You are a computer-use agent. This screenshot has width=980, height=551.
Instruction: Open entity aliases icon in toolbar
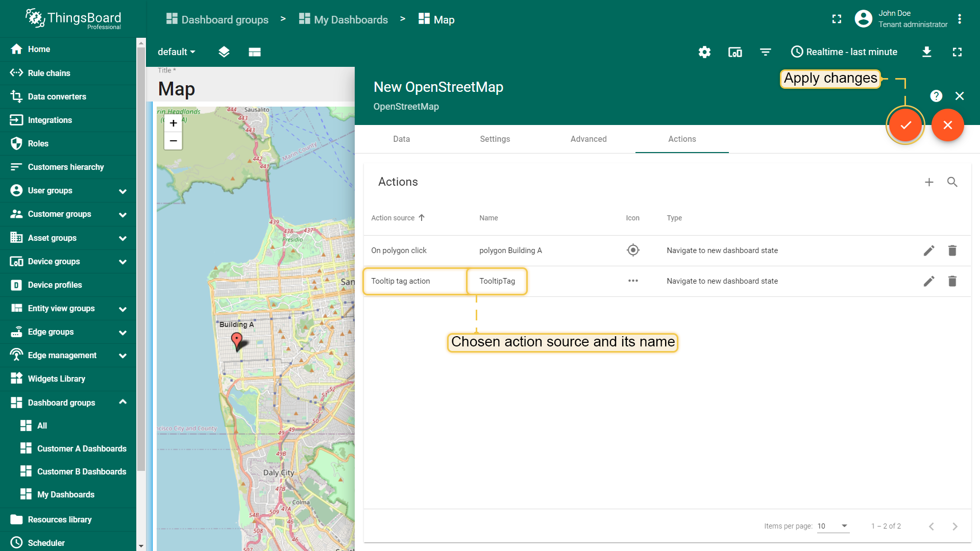click(735, 52)
